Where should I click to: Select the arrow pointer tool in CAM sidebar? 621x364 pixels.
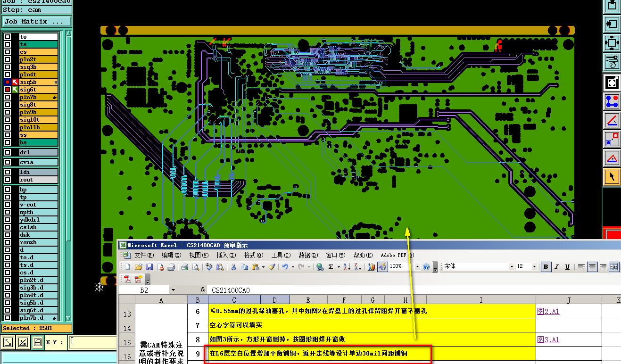click(x=612, y=177)
